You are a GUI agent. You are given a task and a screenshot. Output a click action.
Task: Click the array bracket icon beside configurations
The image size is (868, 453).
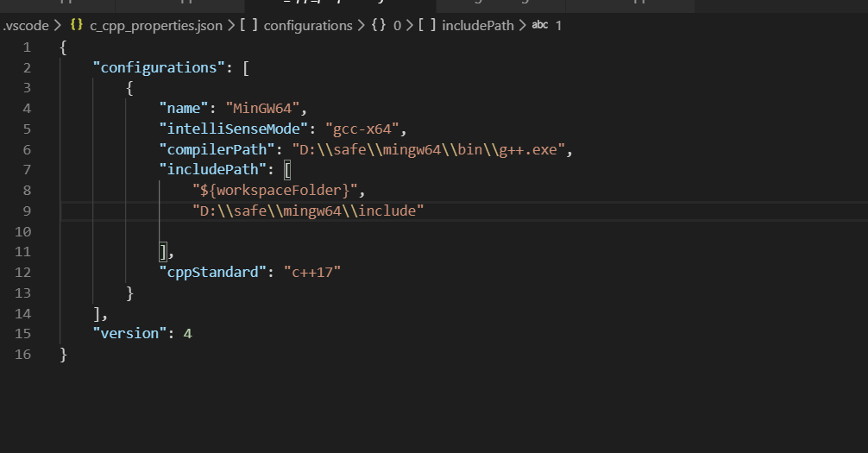point(249,25)
